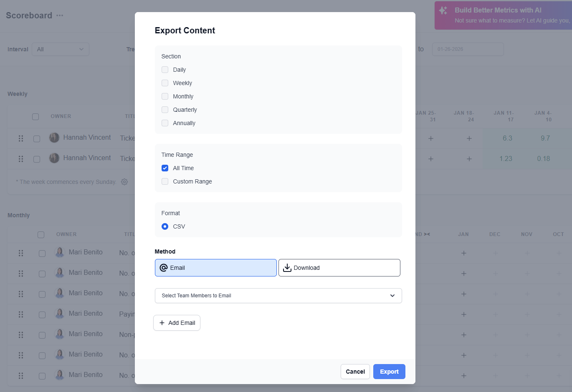The width and height of the screenshot is (572, 392).
Task: Click plus icon under JAN 25-31 second row
Action: point(431,159)
